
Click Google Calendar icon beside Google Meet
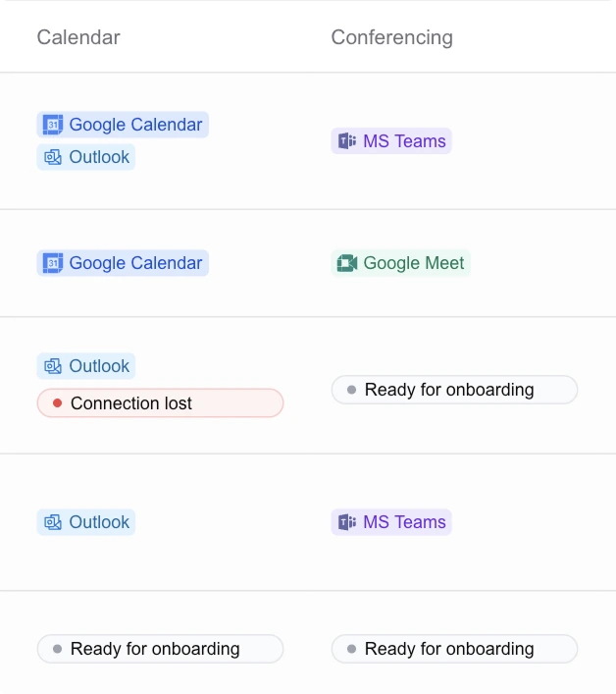pos(53,263)
